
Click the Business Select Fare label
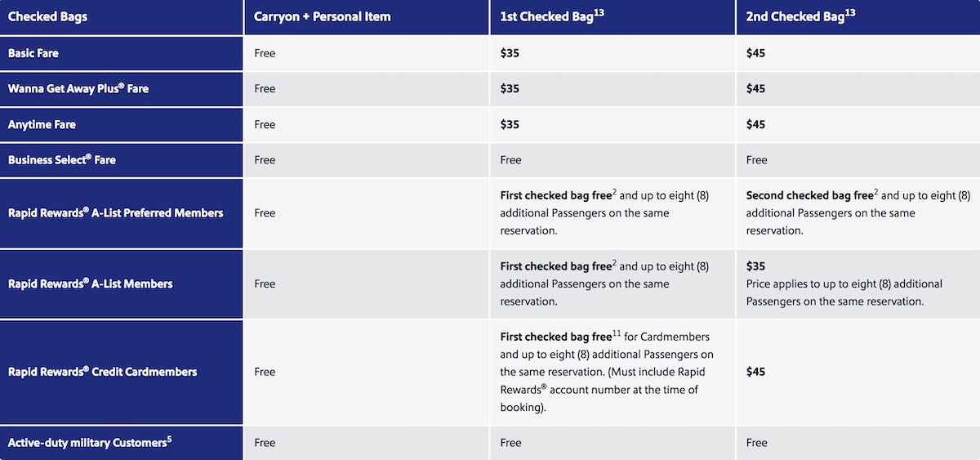tap(62, 159)
